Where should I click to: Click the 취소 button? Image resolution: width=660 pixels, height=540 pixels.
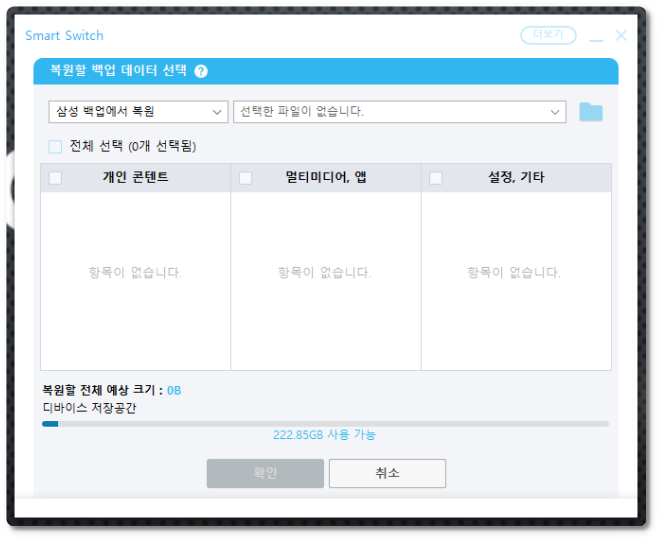(x=387, y=473)
